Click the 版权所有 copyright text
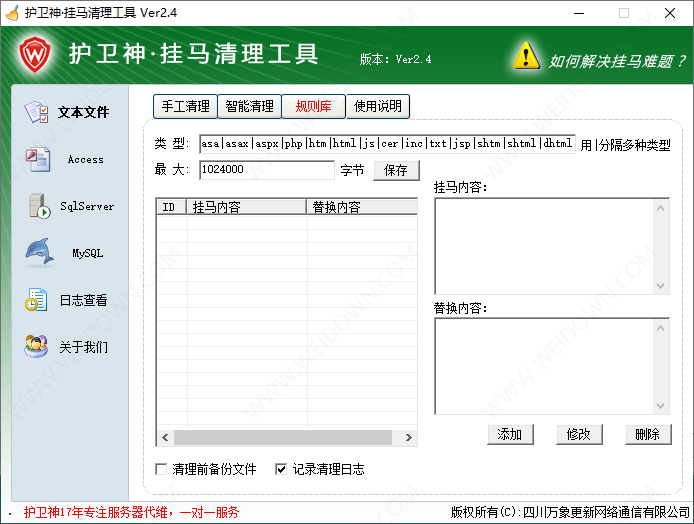694x524 pixels. pyautogui.click(x=570, y=512)
